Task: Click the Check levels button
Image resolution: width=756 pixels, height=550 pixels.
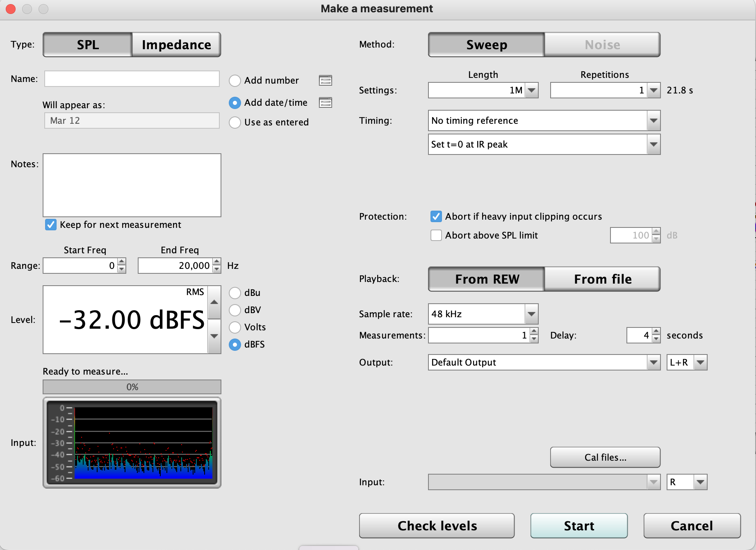Action: [x=436, y=525]
